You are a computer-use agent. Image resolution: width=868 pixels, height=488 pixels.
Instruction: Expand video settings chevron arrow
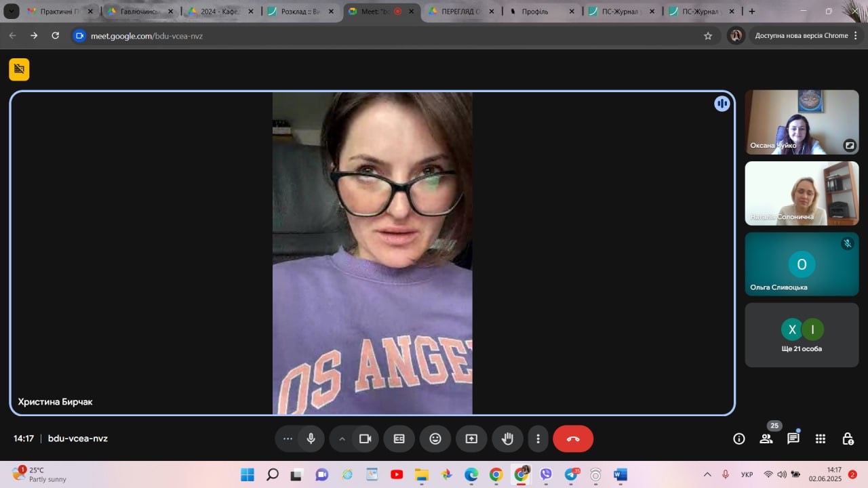[x=342, y=439]
